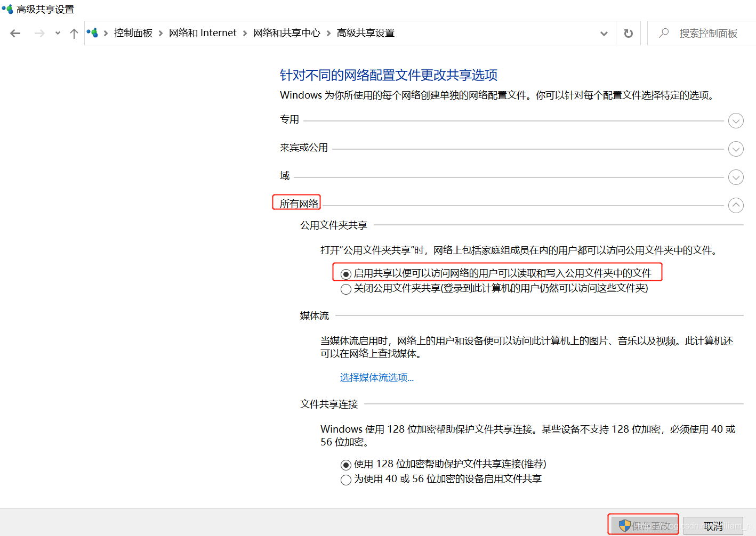Go up one level with up arrow
Image resolution: width=756 pixels, height=536 pixels.
click(x=74, y=34)
